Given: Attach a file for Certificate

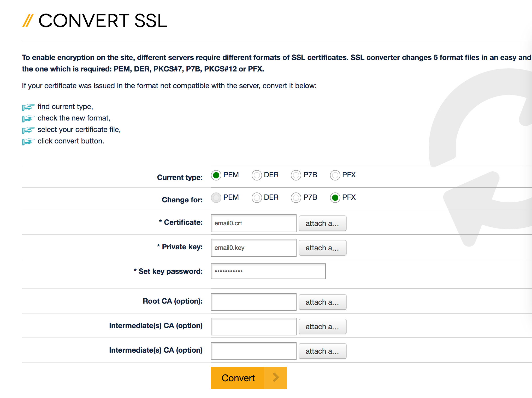Looking at the screenshot, I should [322, 223].
